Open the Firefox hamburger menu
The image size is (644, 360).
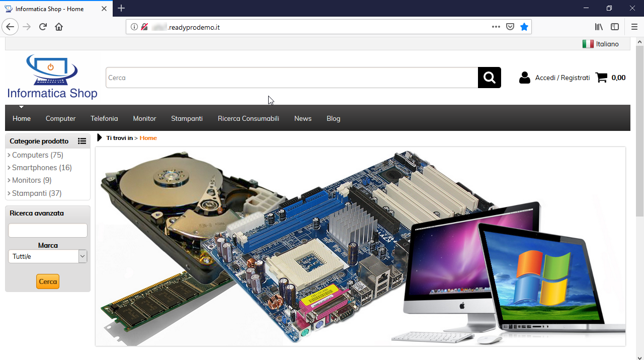[634, 27]
